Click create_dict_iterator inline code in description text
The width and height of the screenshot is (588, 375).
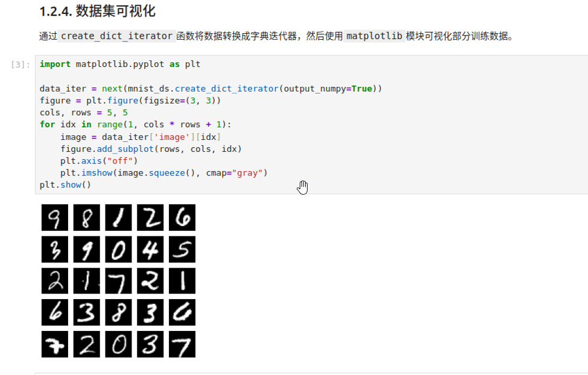[x=117, y=36]
